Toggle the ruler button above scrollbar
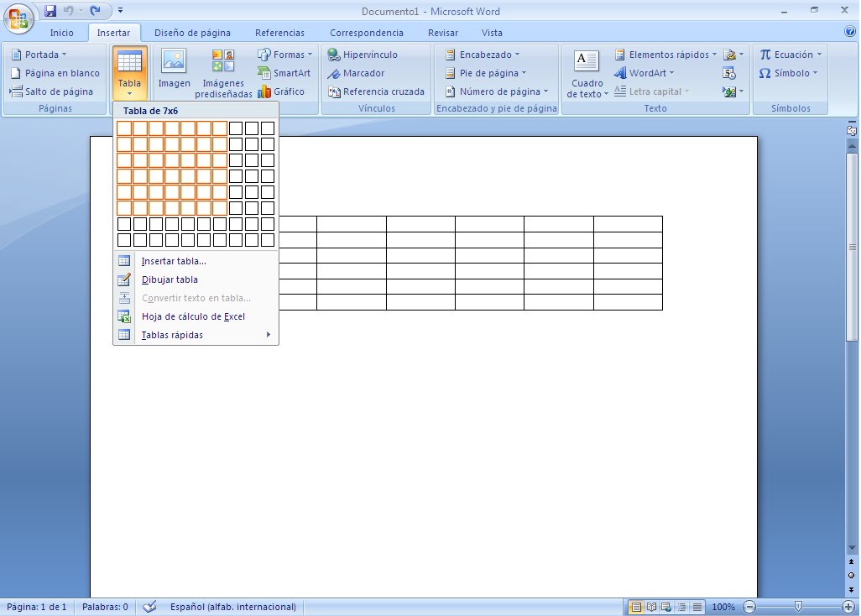The width and height of the screenshot is (861, 616). pos(852,130)
